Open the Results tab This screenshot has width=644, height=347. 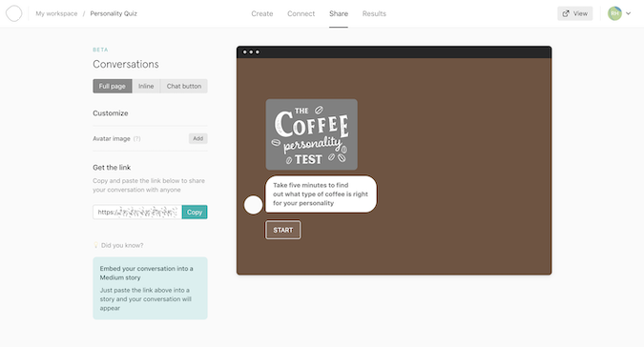tap(374, 13)
